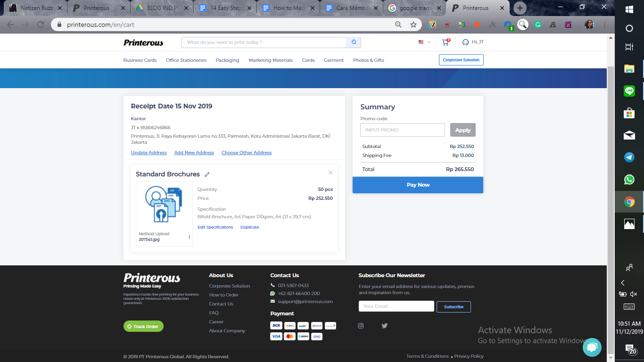Click Update Address link
This screenshot has width=644, height=362.
(x=149, y=153)
